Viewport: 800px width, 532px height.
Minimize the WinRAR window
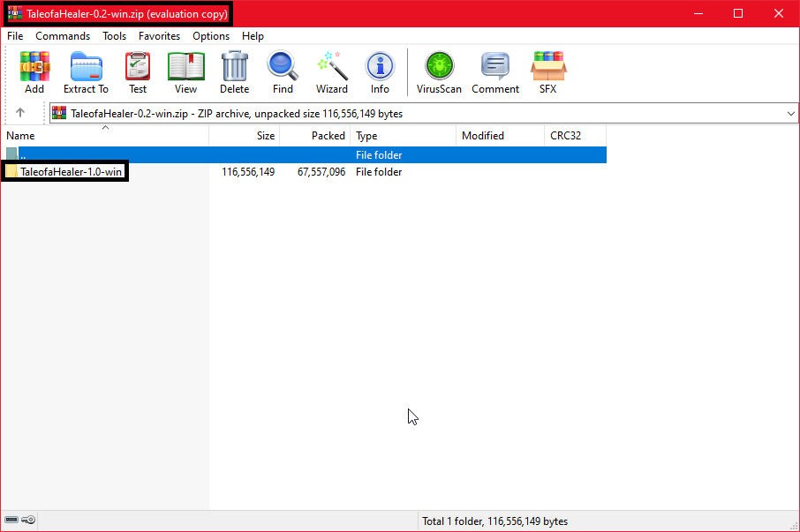pyautogui.click(x=698, y=14)
